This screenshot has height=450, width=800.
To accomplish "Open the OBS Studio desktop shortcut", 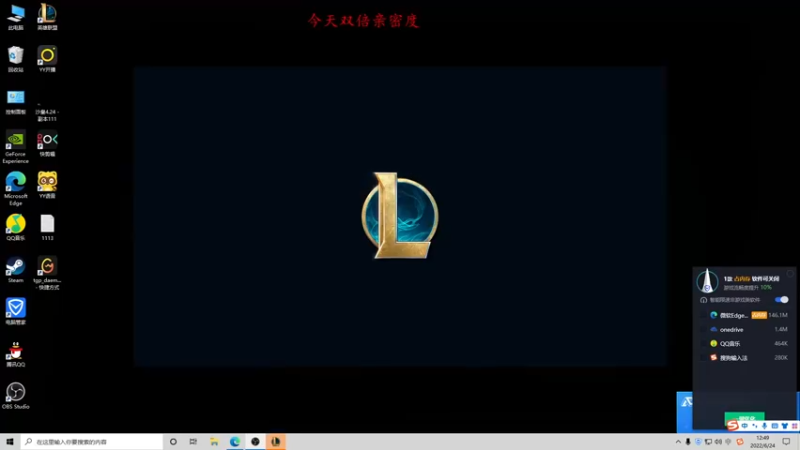I will (x=16, y=396).
